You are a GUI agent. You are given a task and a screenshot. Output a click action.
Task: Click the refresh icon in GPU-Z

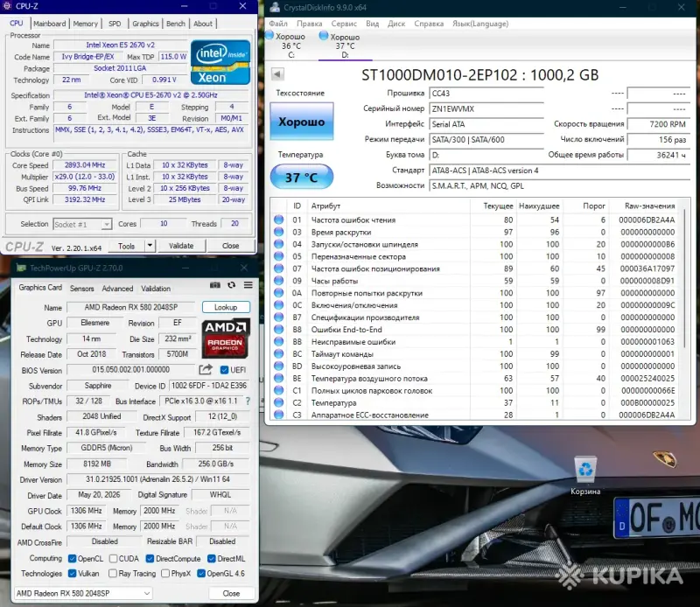231,285
